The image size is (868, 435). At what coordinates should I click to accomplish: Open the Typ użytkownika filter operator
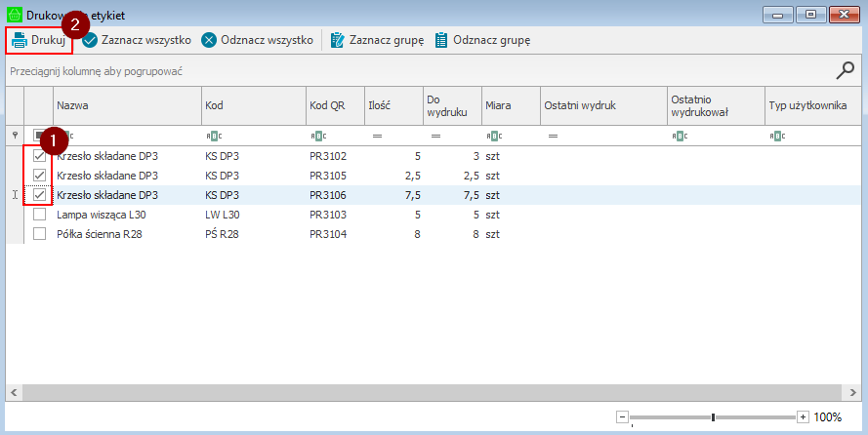coord(776,136)
